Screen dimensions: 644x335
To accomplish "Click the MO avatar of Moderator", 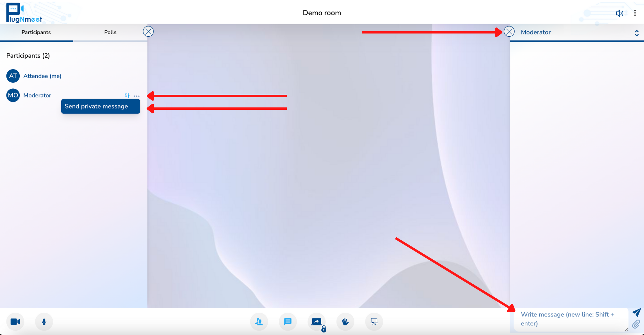I will pyautogui.click(x=13, y=95).
